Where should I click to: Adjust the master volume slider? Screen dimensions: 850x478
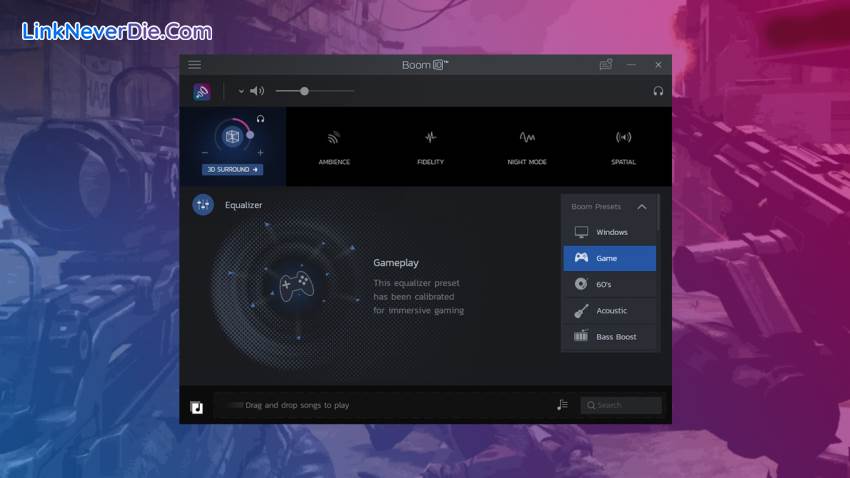pos(304,91)
